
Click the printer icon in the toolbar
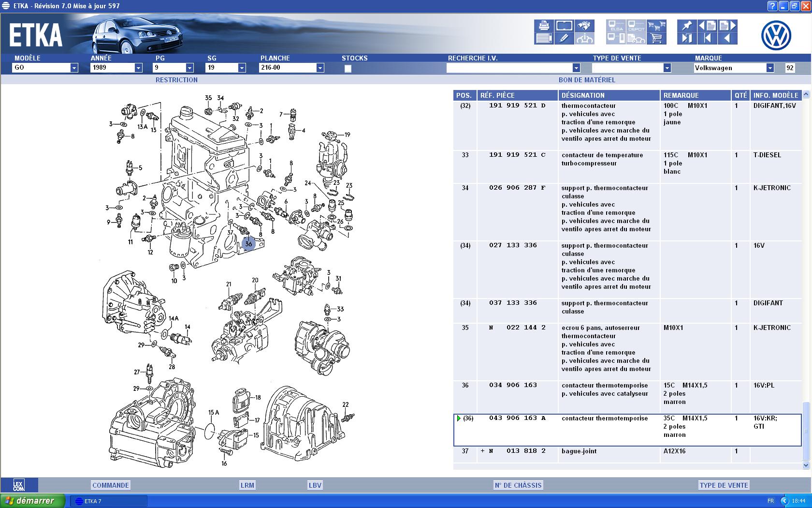pos(544,26)
